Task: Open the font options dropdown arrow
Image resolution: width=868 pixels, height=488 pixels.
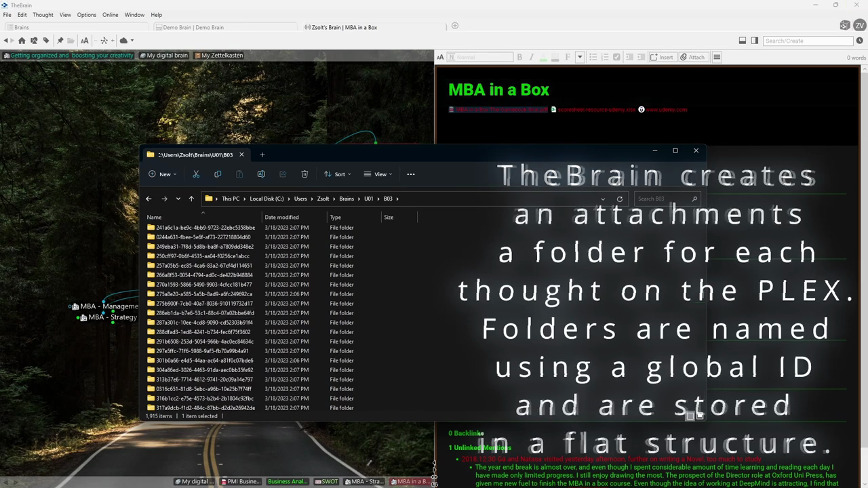Action: point(580,57)
